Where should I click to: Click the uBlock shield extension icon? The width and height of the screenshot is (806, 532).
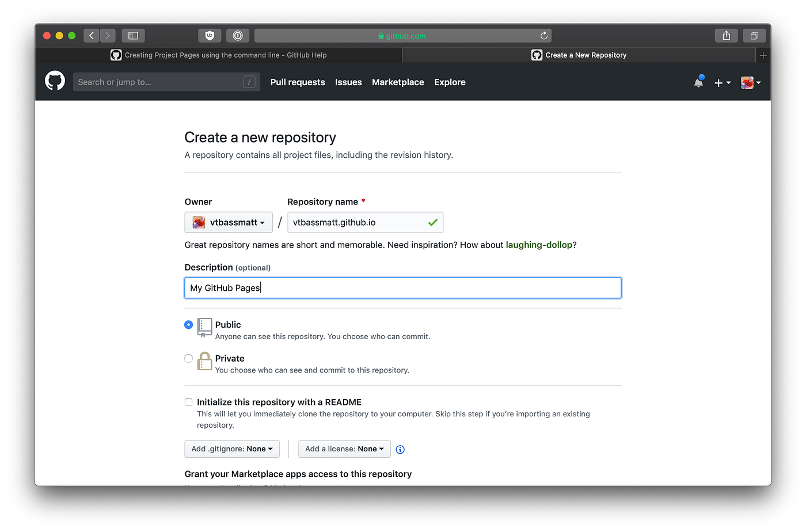click(210, 36)
